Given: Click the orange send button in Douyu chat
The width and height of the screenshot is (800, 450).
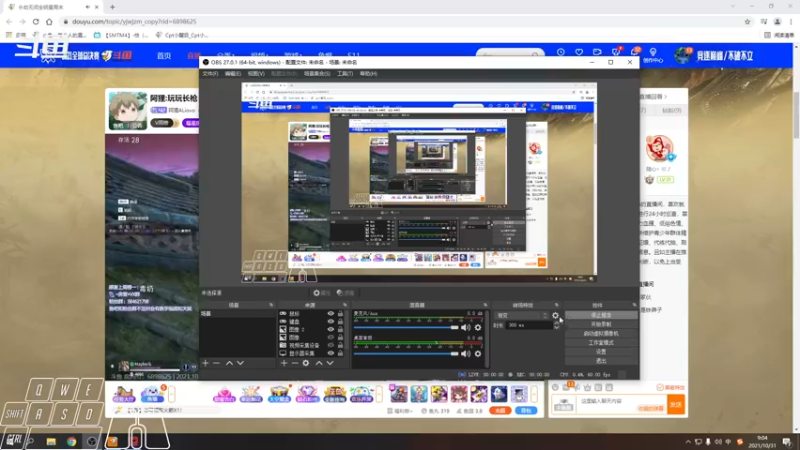Looking at the screenshot, I should (x=676, y=405).
